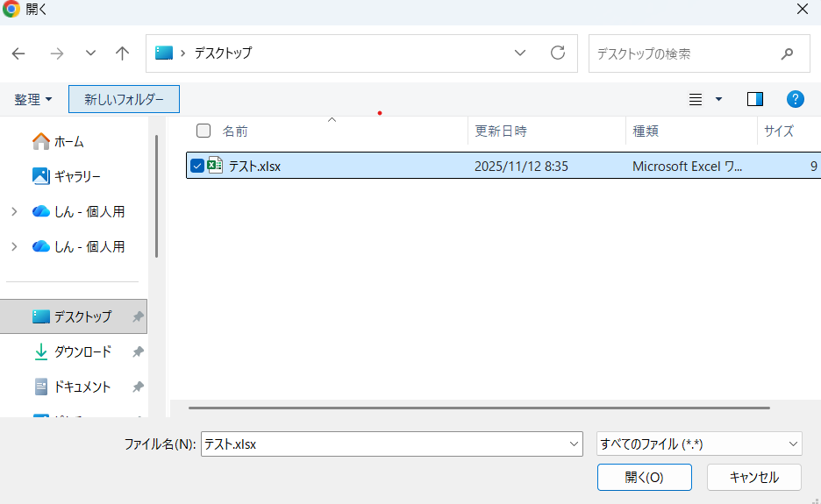Toggle the preview pane icon
Screen dimensions: 821x504
[x=754, y=99]
